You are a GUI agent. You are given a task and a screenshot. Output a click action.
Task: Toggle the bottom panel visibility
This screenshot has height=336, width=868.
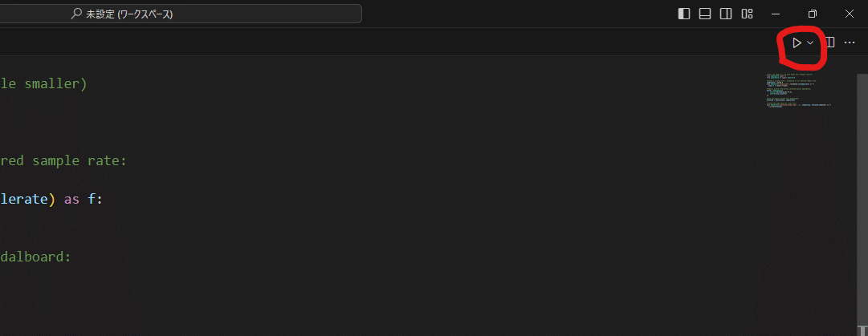(705, 14)
